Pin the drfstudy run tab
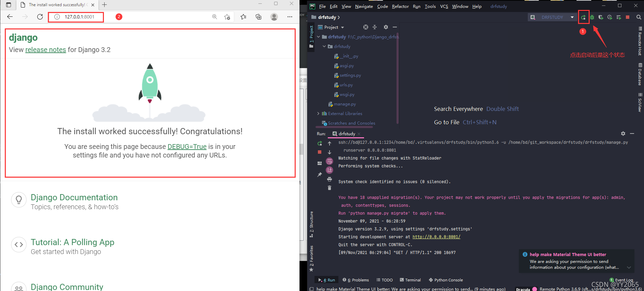 click(320, 175)
